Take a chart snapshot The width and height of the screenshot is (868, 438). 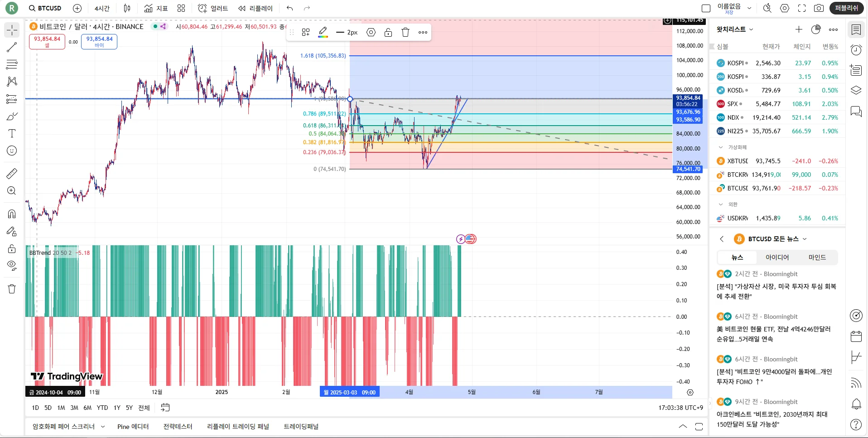[819, 8]
